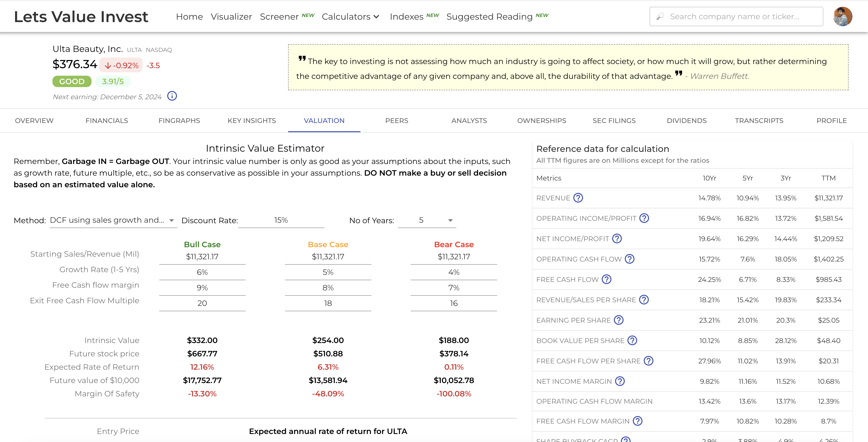Switch to the OWNERSHIPS tab

(x=542, y=121)
